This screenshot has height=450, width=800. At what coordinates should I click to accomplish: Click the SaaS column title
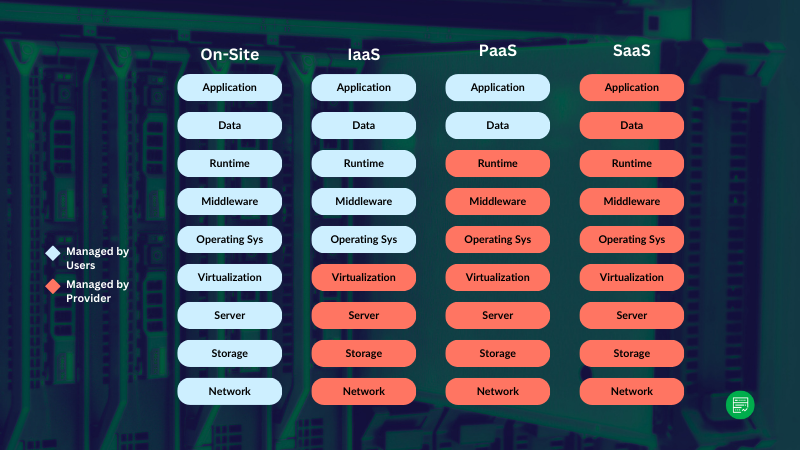coord(632,51)
